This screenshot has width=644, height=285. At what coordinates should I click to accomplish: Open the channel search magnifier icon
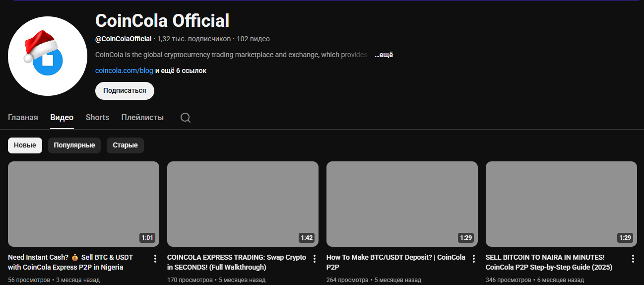tap(186, 118)
